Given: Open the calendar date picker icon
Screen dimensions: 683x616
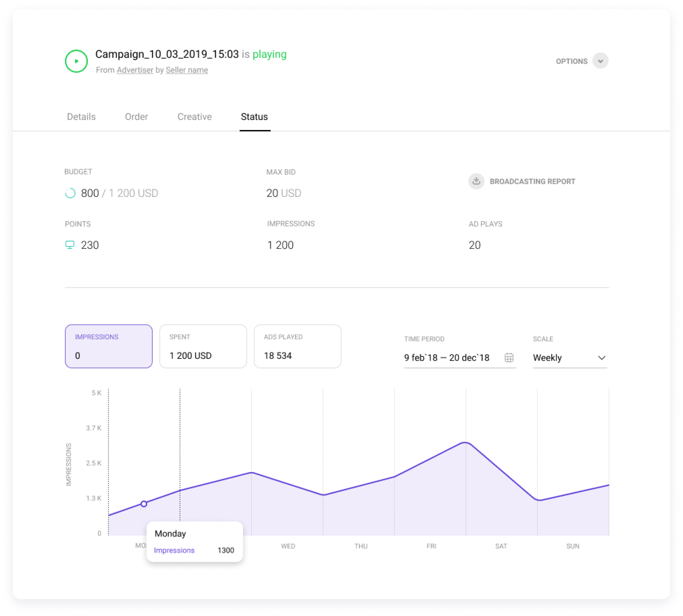Looking at the screenshot, I should point(509,358).
